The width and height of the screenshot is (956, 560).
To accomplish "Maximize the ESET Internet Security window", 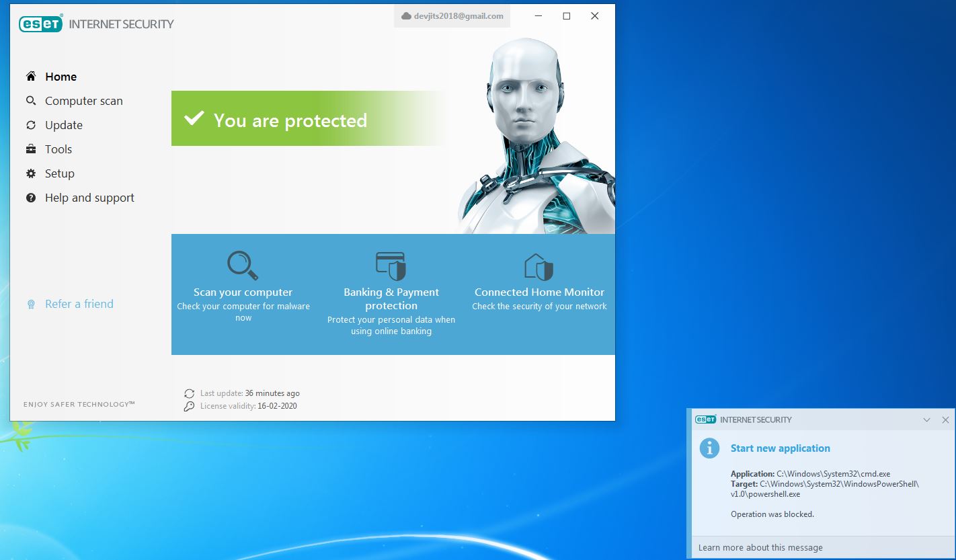I will (x=567, y=16).
